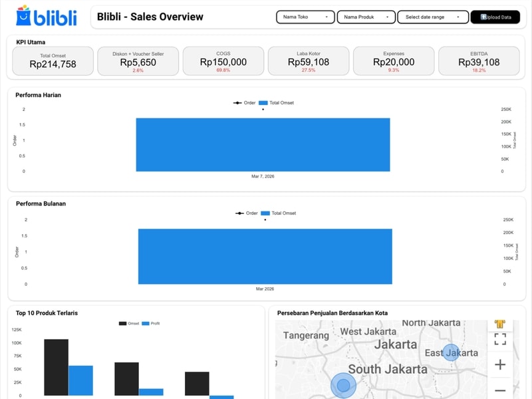Click the black Omset legend swatch
Image resolution: width=532 pixels, height=399 pixels.
(x=123, y=324)
